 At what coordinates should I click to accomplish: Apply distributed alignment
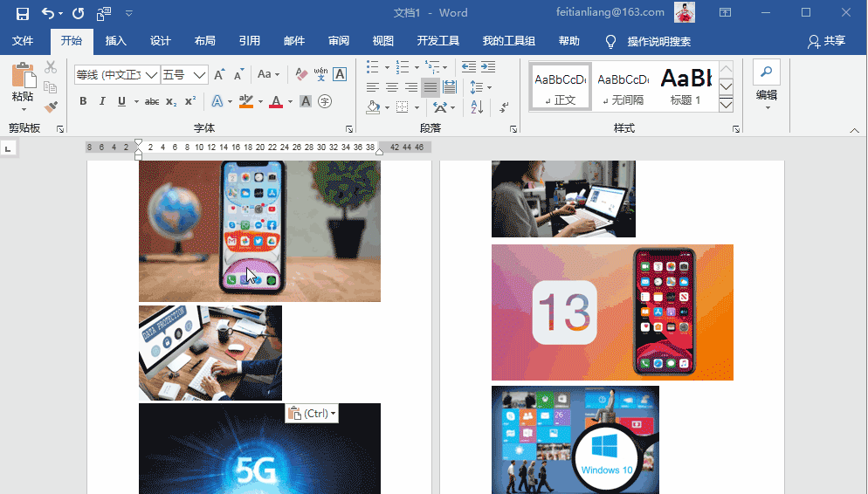tap(450, 87)
